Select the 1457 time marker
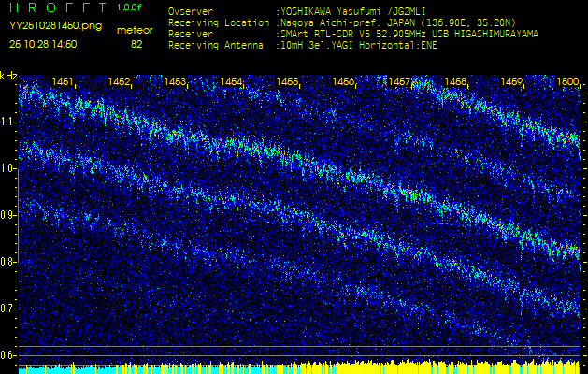Image resolution: width=588 pixels, height=374 pixels. (399, 82)
